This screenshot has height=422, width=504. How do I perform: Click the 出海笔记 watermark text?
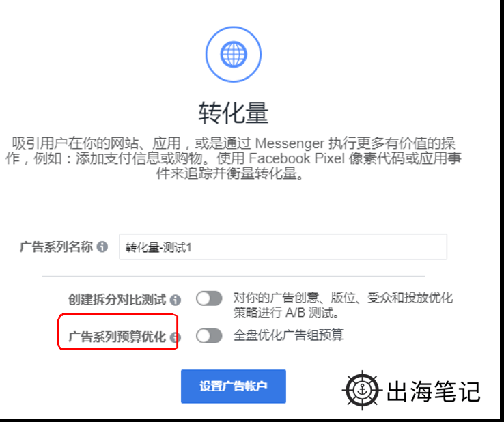coord(434,391)
